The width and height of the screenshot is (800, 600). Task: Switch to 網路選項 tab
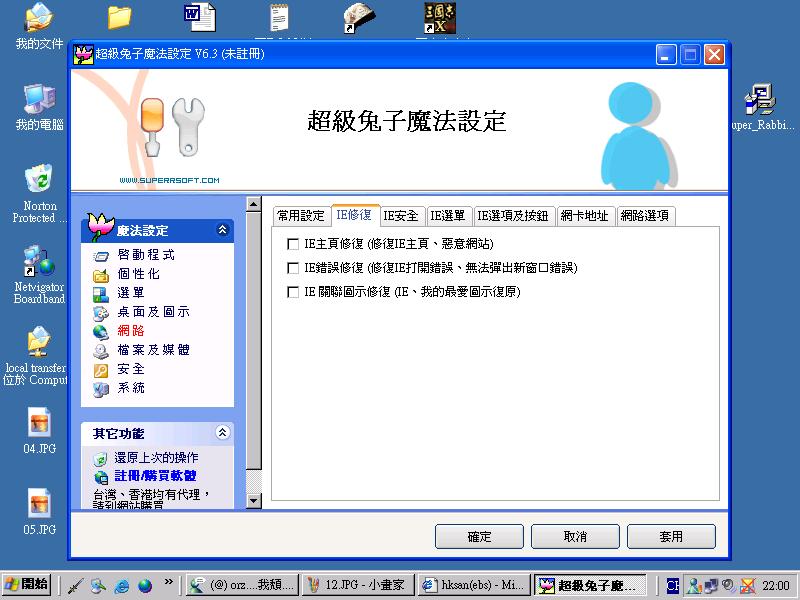pos(645,216)
